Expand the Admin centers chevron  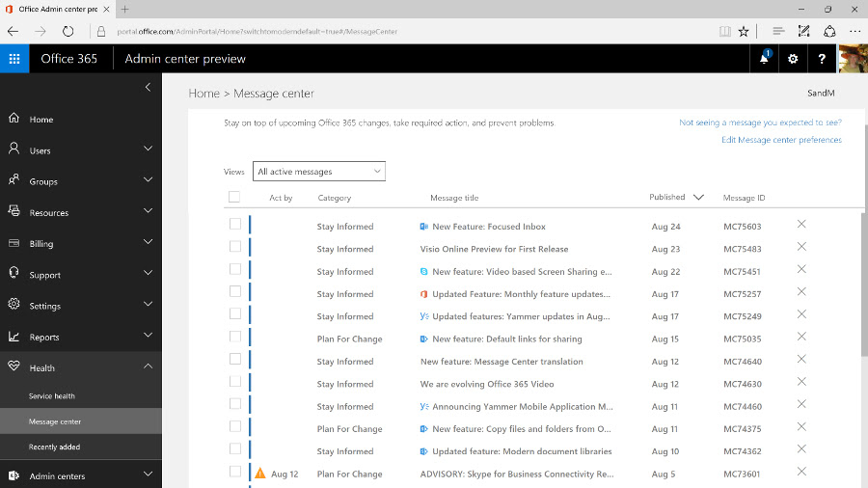point(148,474)
